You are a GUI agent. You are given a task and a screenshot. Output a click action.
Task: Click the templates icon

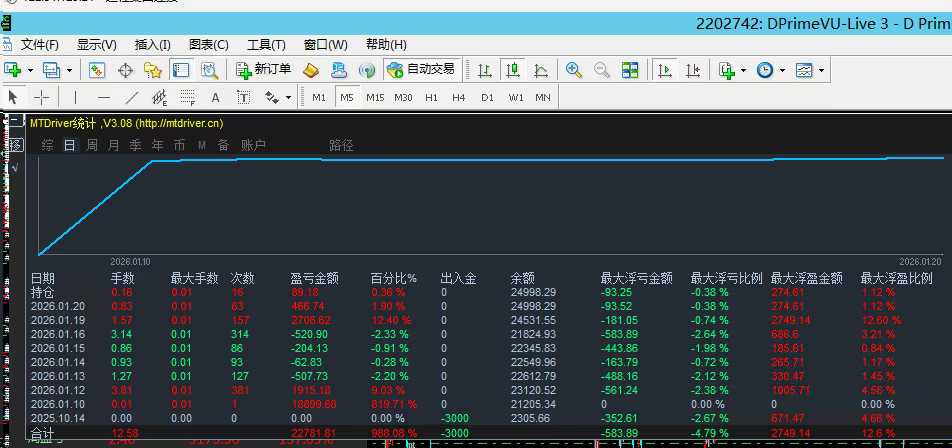coord(804,70)
